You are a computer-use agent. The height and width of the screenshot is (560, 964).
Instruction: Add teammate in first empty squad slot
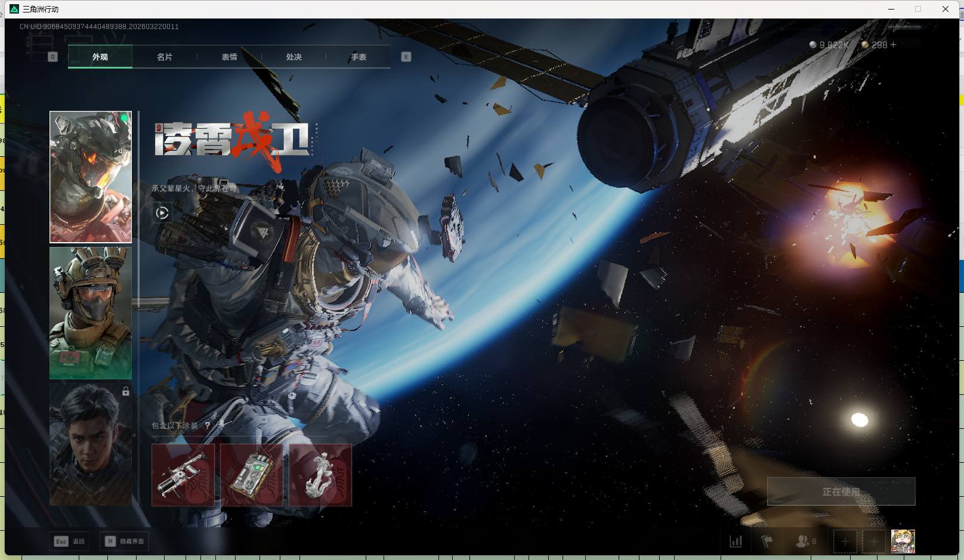click(845, 541)
